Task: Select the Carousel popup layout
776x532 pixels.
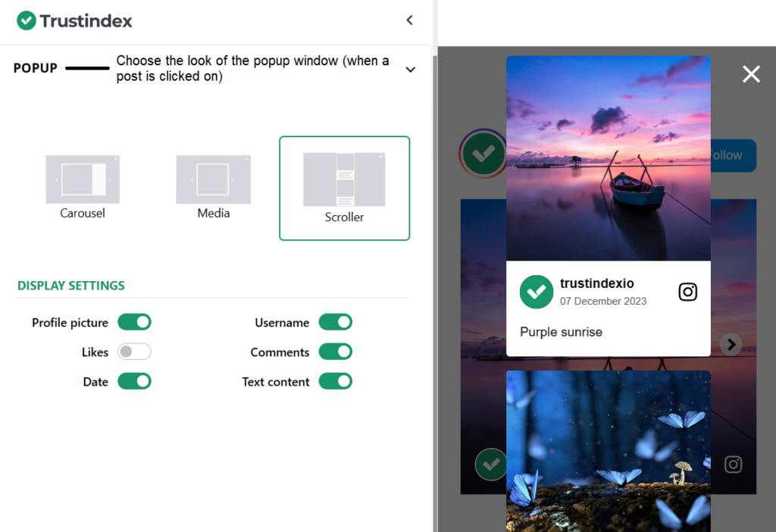Action: (83, 186)
